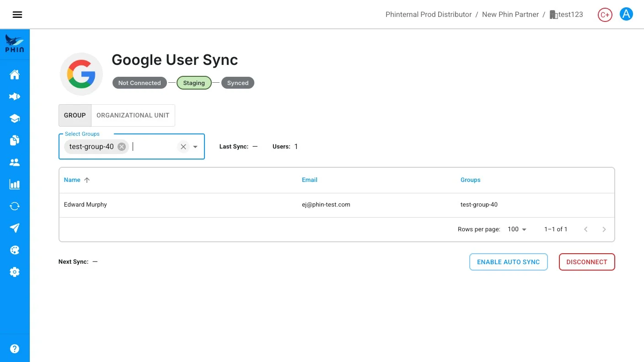Viewport: 644px width, 362px height.
Task: Expand the Select Groups dropdown arrow
Action: coord(195,147)
